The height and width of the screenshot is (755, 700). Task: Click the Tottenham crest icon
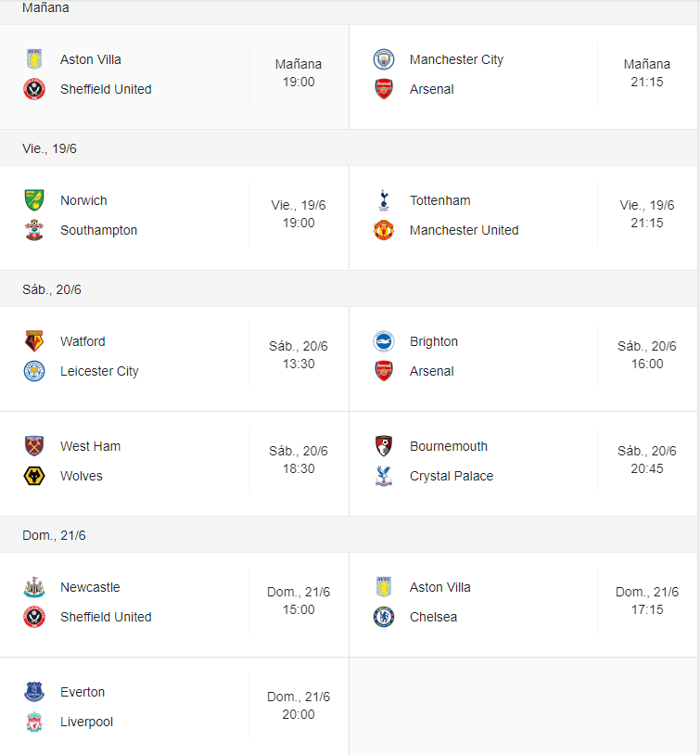point(384,200)
